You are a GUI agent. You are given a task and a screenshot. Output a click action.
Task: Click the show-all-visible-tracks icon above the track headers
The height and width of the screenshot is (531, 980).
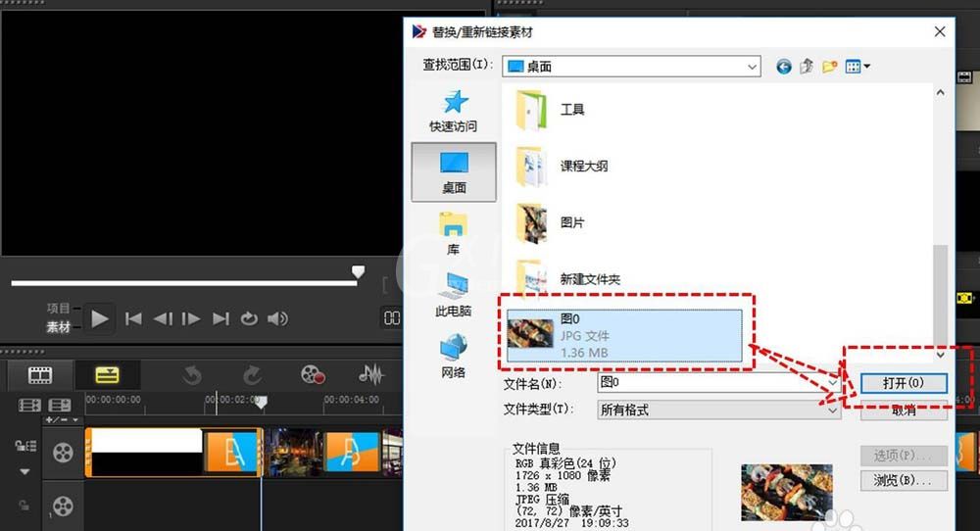pos(29,406)
